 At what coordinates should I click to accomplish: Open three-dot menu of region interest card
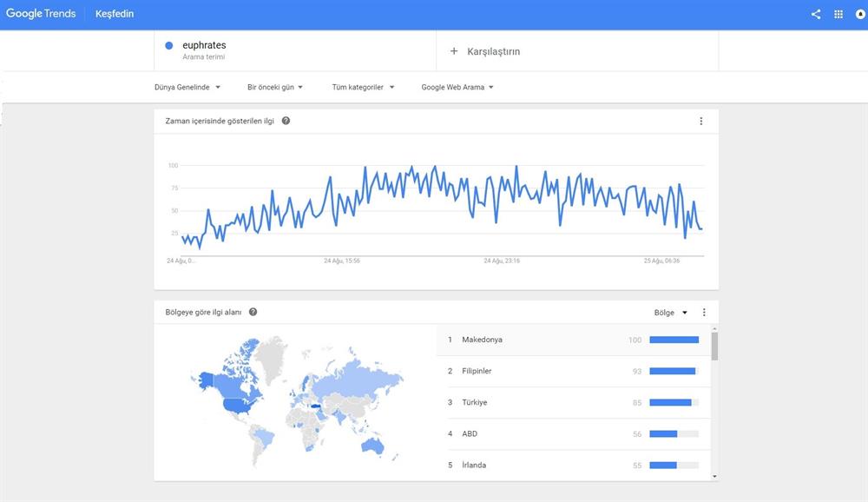pyautogui.click(x=704, y=313)
